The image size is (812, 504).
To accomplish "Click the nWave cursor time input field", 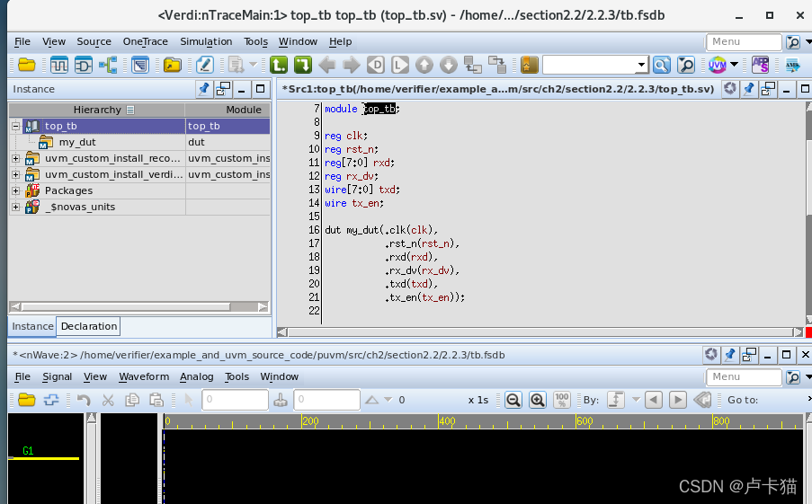I will [x=235, y=400].
